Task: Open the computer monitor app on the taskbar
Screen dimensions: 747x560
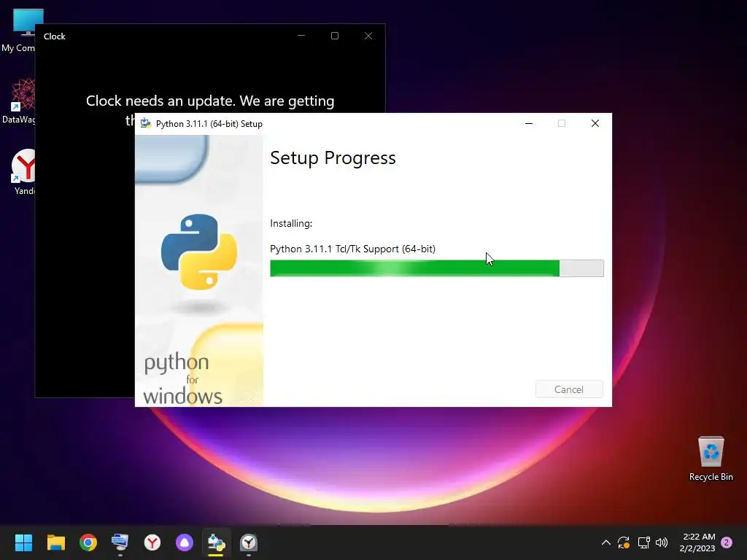Action: click(120, 542)
